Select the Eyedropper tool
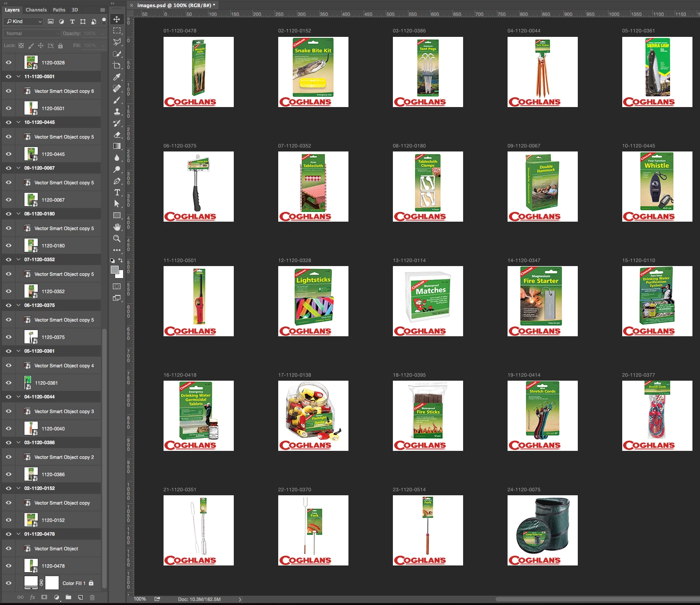700x605 pixels. coord(117,77)
